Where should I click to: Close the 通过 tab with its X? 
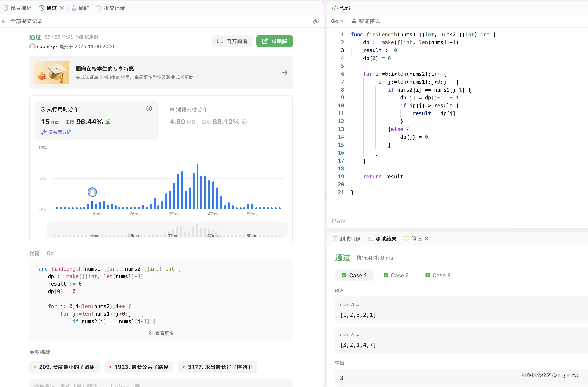pos(62,8)
